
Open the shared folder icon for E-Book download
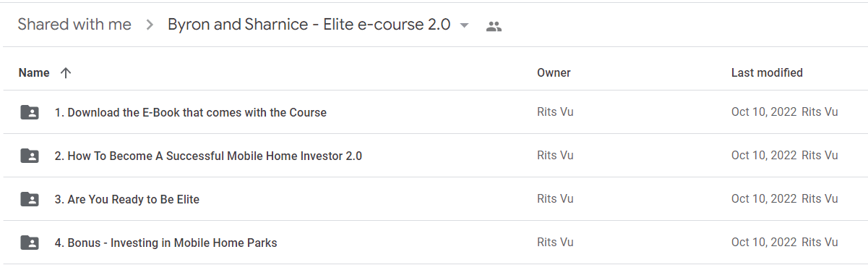[x=30, y=112]
